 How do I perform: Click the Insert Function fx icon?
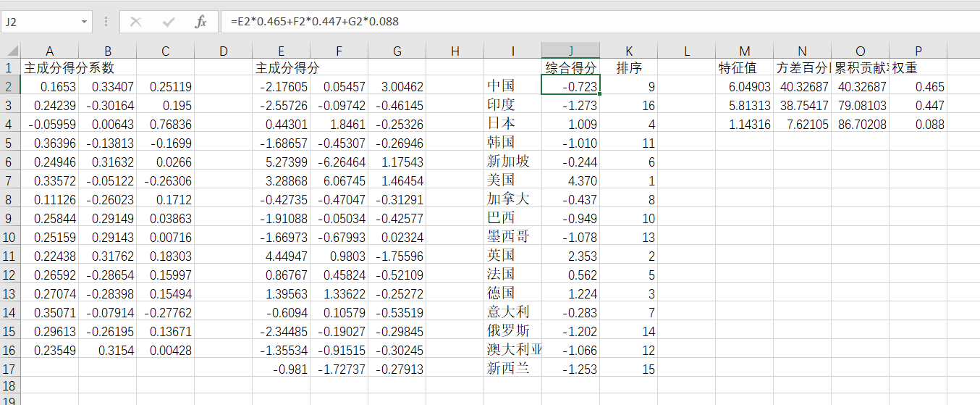(x=200, y=22)
